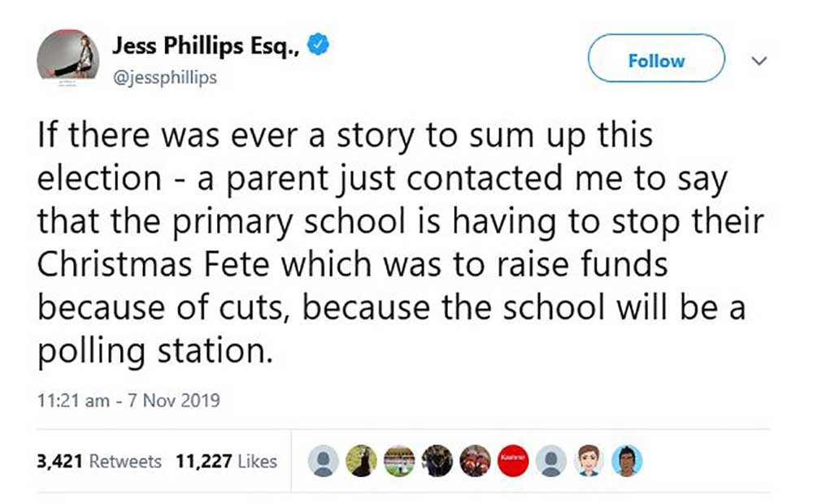Click the cartoon woman liker avatar
This screenshot has width=813, height=504.
pos(589,461)
